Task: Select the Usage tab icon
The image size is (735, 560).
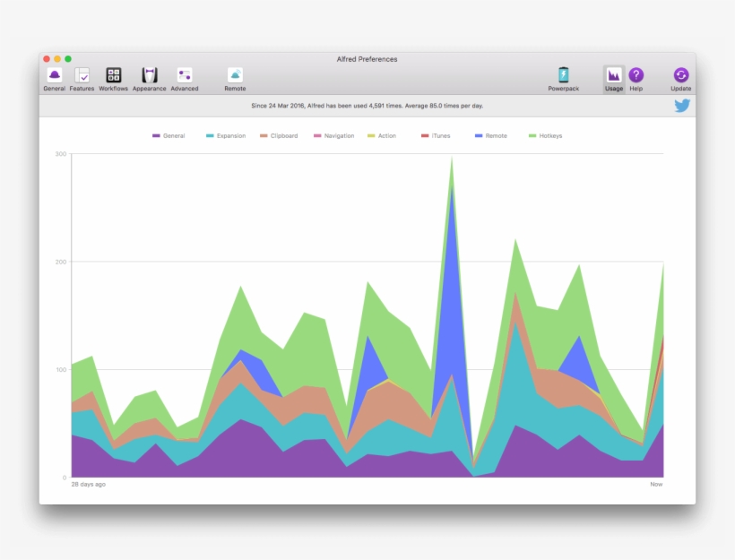Action: [x=614, y=76]
